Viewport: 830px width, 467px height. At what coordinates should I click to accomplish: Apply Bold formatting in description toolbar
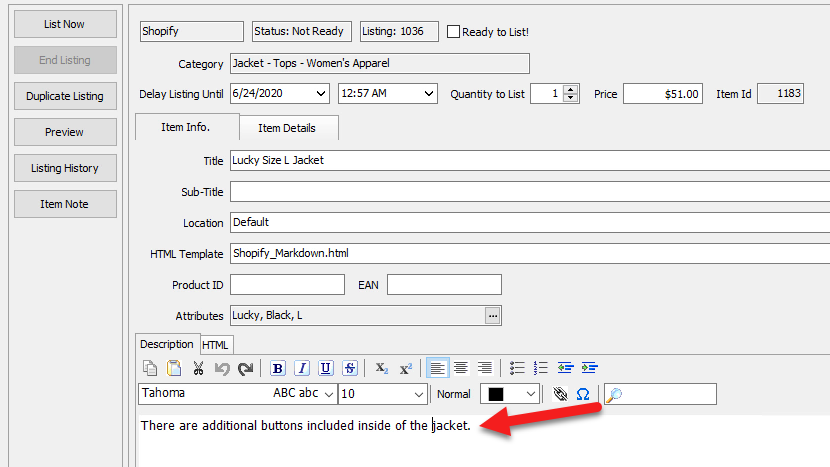pyautogui.click(x=277, y=368)
